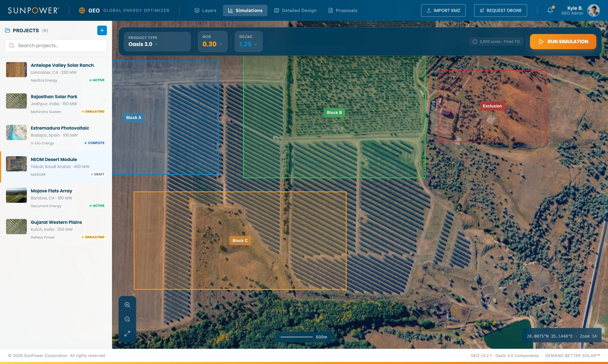The image size is (608, 364).
Task: Select Gujarat Western Plains project
Action: (56, 230)
